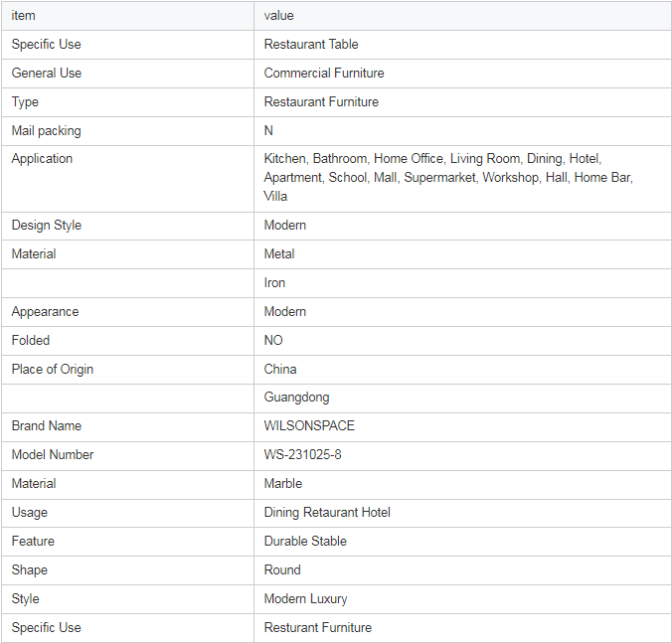Click the 'Folded' row label

point(31,340)
